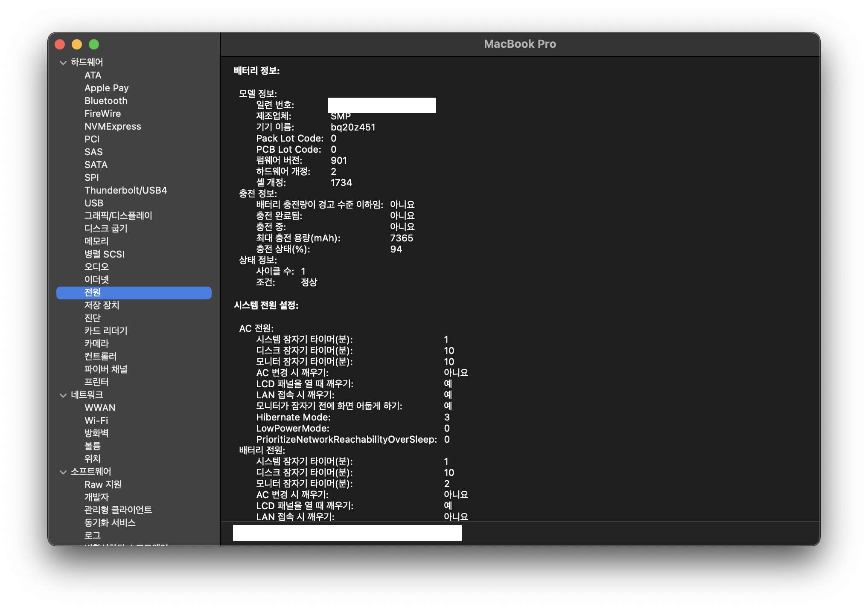Image resolution: width=868 pixels, height=609 pixels.
Task: Select 카드 리더기 in the sidebar
Action: click(106, 331)
